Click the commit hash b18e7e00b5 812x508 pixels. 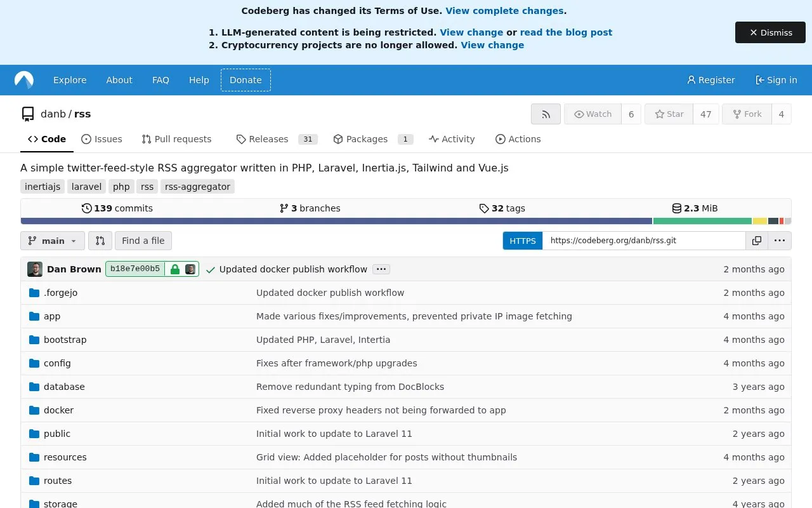click(135, 269)
